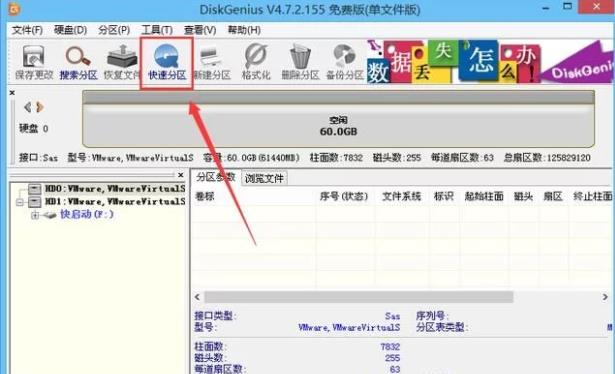Maximize the DiskGenius window
The image size is (615, 374).
[567, 6]
